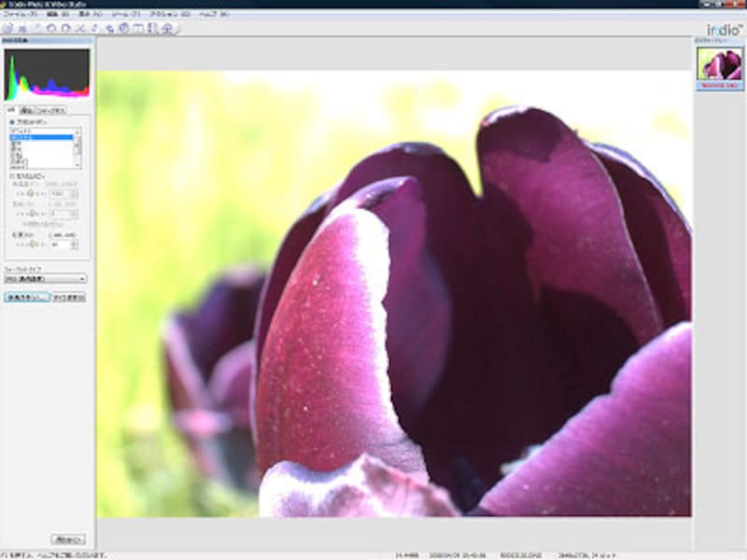
Task: Open the 表示 (View) menu
Action: [x=90, y=14]
